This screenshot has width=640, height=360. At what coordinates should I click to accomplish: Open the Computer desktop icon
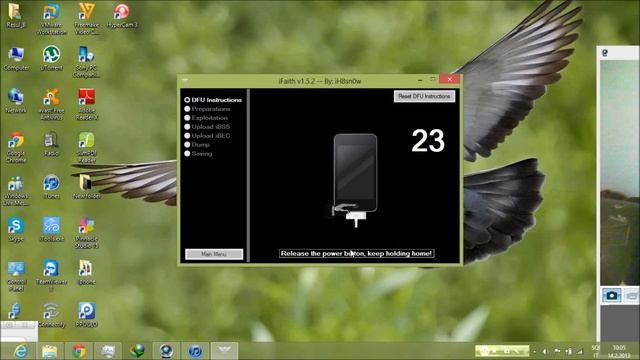tap(16, 59)
